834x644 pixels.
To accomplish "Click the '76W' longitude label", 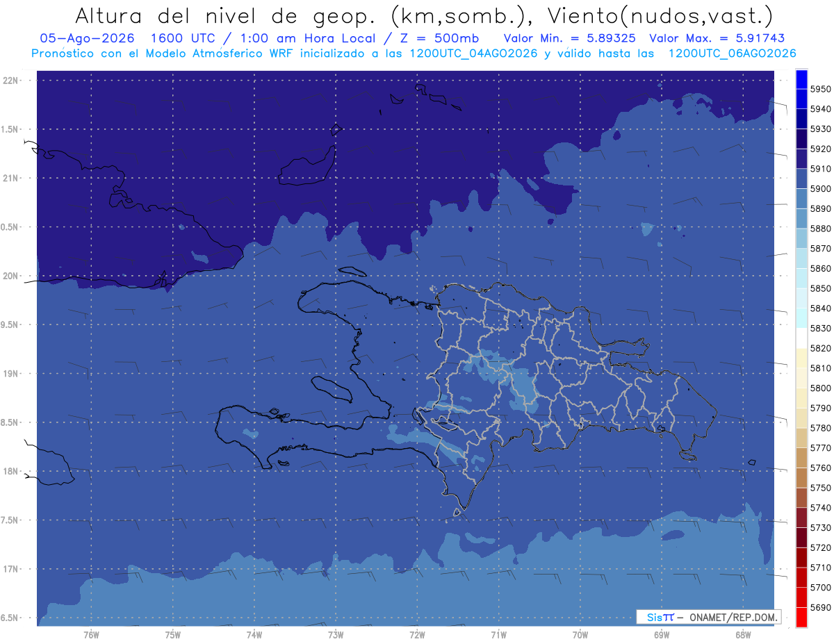I will click(91, 634).
